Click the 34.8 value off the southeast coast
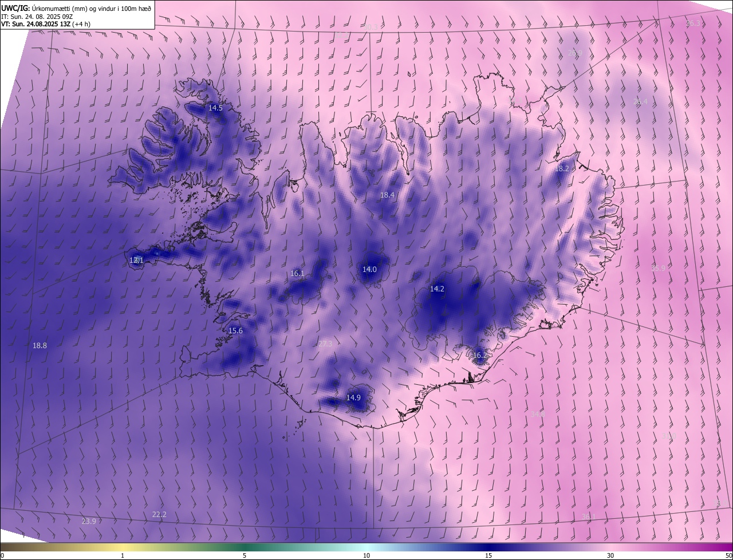This screenshot has height=560, width=733. click(538, 413)
